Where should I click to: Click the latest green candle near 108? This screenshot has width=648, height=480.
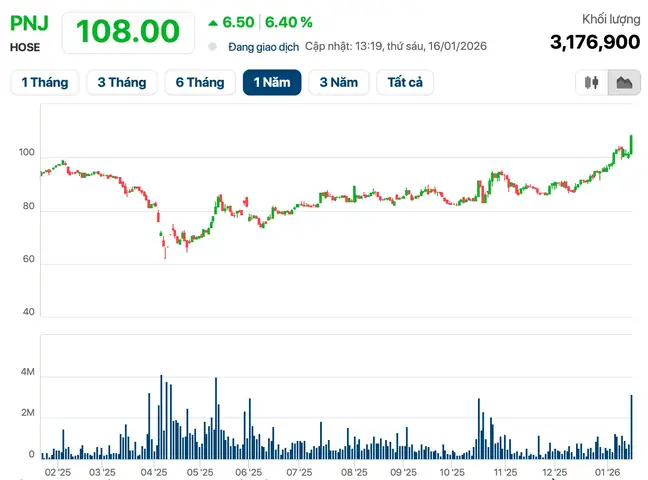pos(631,145)
